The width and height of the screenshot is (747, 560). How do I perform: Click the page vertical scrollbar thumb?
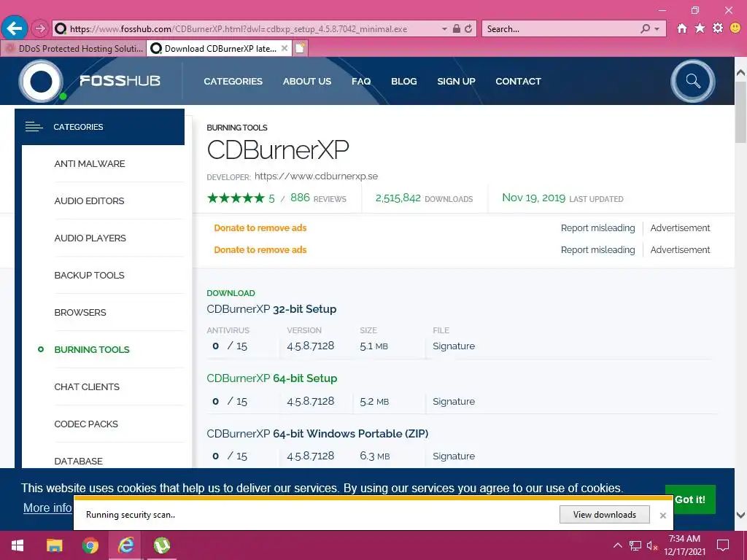pyautogui.click(x=740, y=112)
